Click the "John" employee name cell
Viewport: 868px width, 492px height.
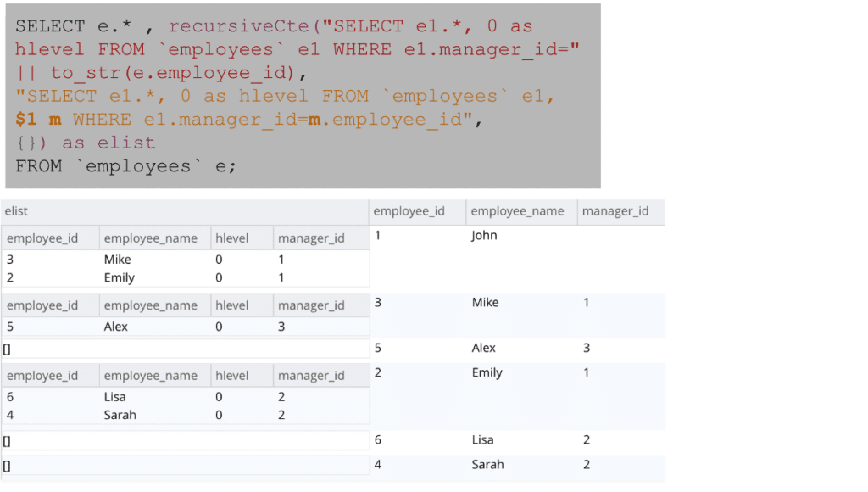coord(484,236)
